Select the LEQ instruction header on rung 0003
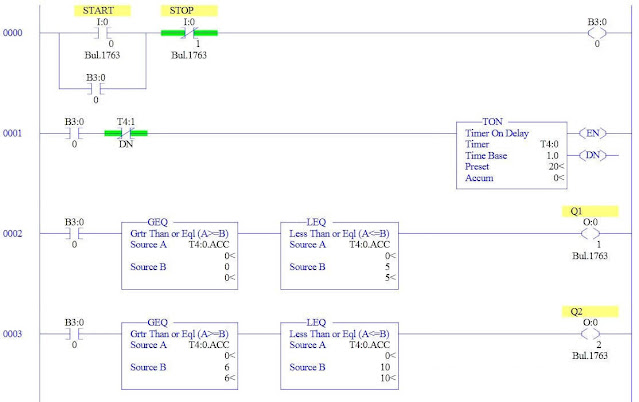The image size is (639, 402). point(316,322)
